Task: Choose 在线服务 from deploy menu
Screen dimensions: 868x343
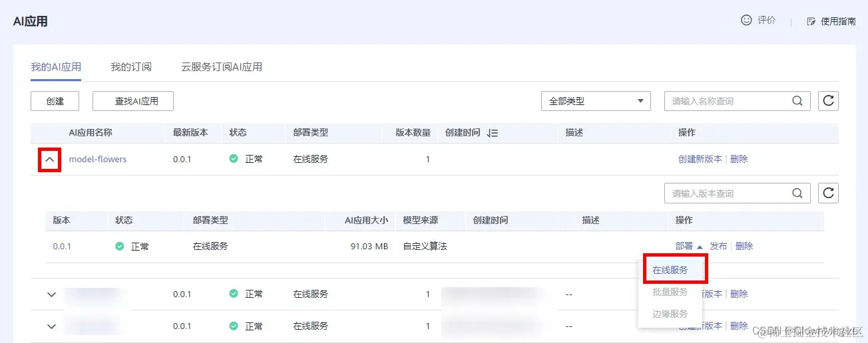Action: [672, 270]
